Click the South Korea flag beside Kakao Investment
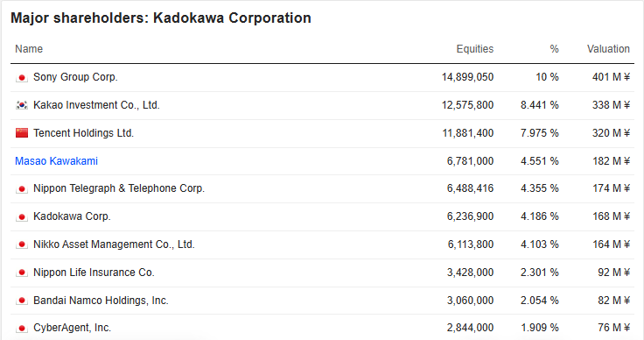 tap(22, 105)
